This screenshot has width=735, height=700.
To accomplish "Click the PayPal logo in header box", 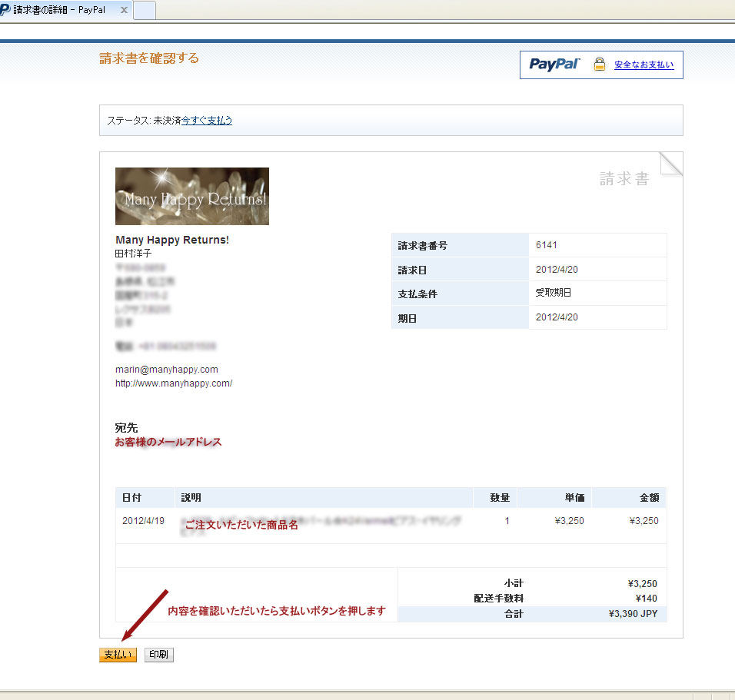I will click(x=554, y=65).
